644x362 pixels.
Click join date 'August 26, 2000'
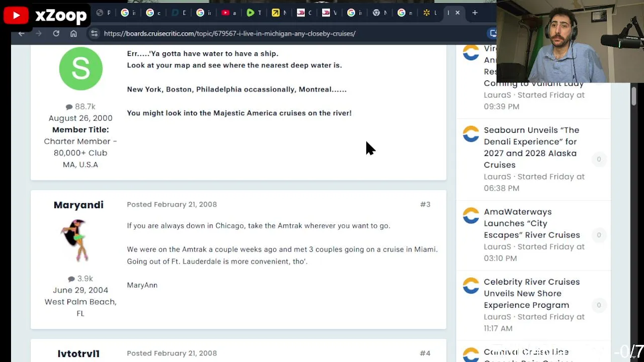pyautogui.click(x=80, y=118)
